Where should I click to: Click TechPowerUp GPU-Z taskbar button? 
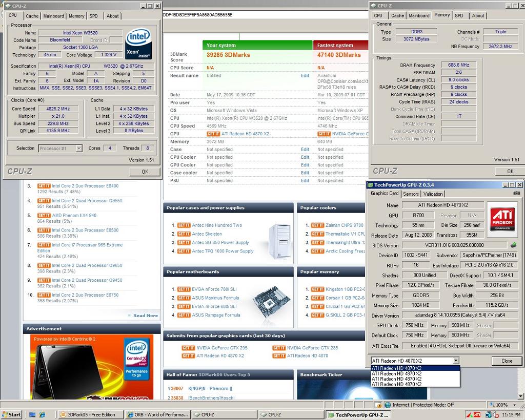pos(358,415)
